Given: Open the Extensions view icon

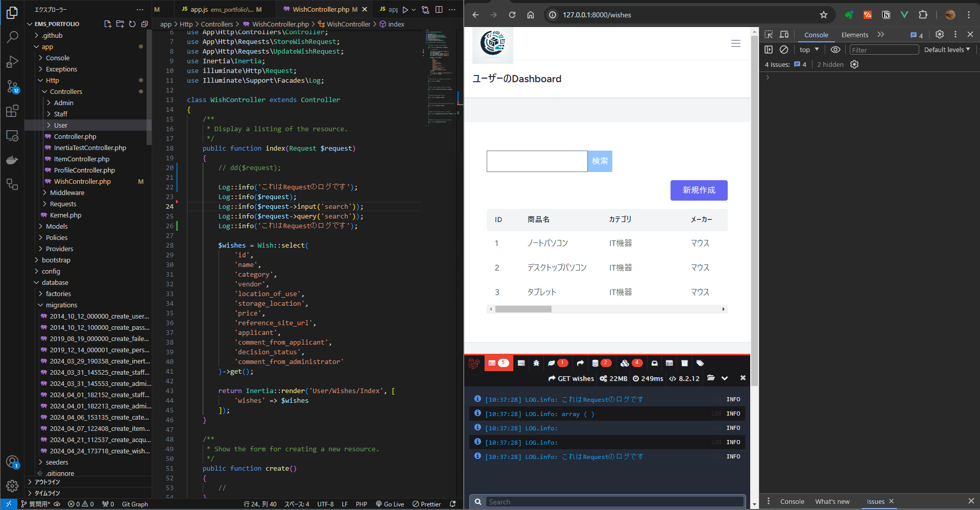Looking at the screenshot, I should (x=12, y=111).
